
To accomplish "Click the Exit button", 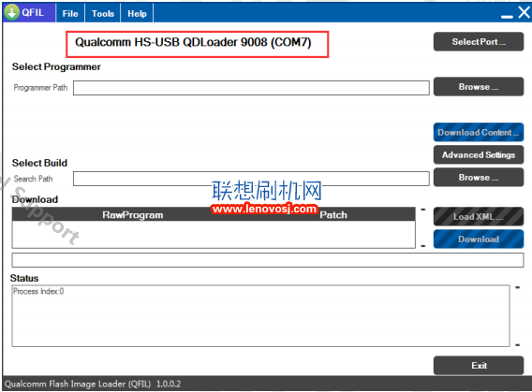I will point(479,365).
